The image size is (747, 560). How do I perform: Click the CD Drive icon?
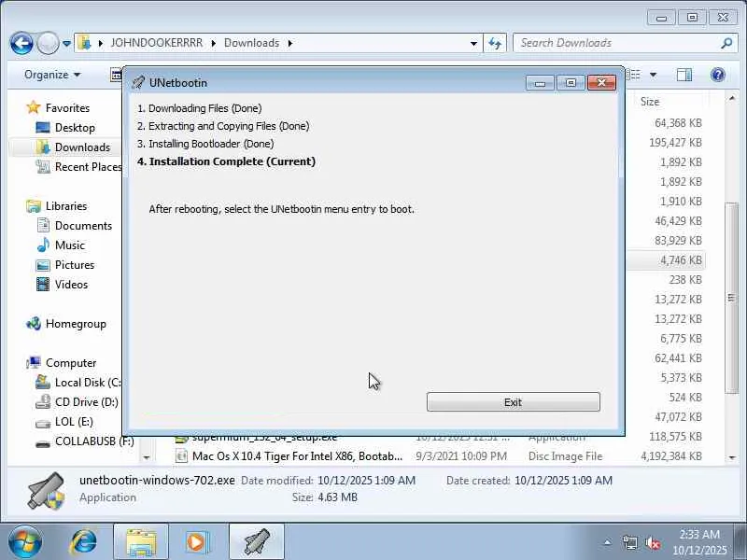pyautogui.click(x=43, y=402)
